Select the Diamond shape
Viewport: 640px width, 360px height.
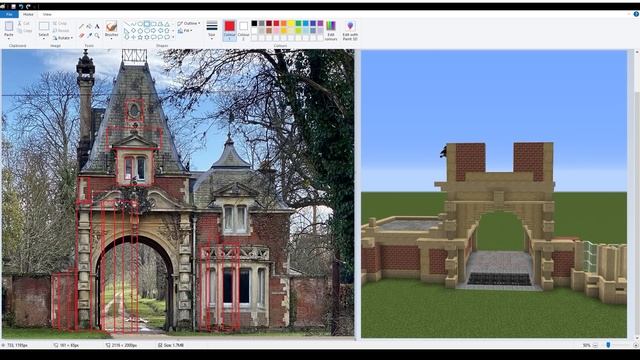click(133, 30)
